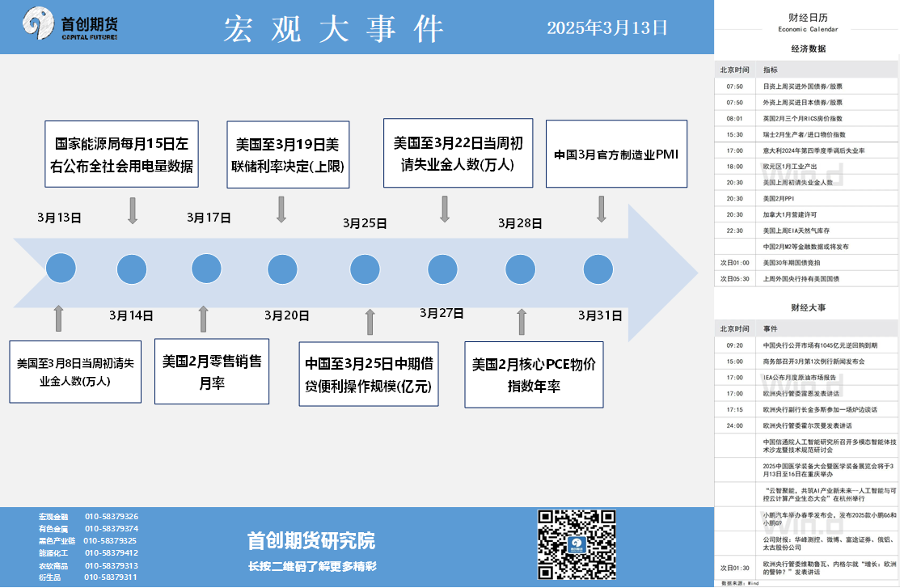Click the 长按二维码了解更多精彩 caption

312,567
